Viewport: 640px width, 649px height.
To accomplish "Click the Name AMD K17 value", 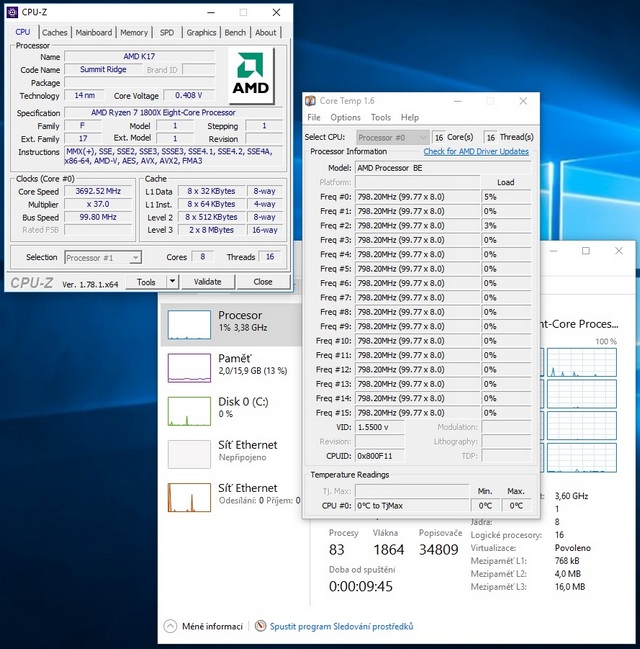I will (x=140, y=56).
